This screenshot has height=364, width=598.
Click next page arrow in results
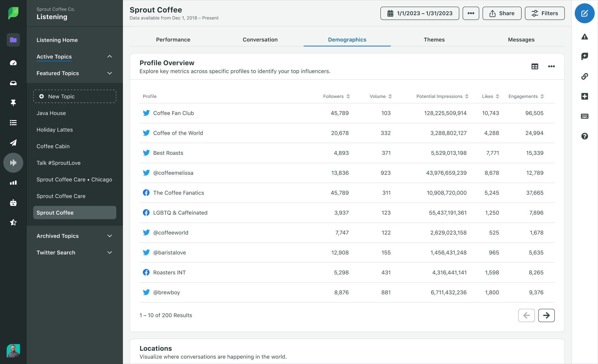pyautogui.click(x=546, y=315)
